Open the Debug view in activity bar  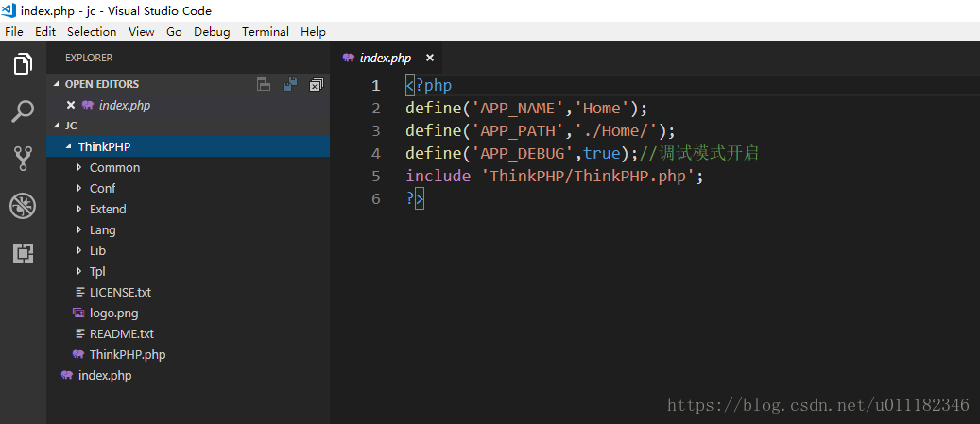[x=23, y=206]
